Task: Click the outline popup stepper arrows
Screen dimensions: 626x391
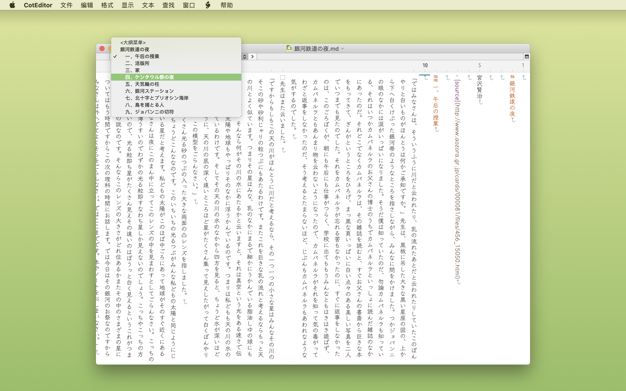Action: (x=244, y=57)
